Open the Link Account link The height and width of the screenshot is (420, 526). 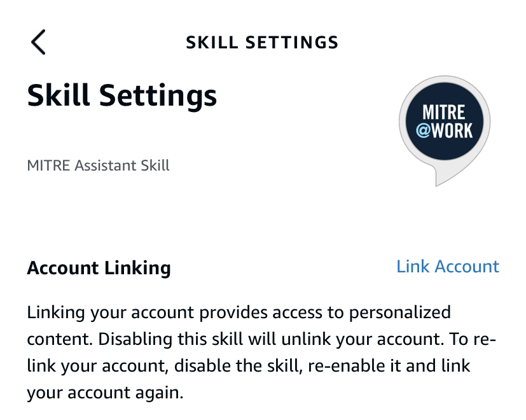(448, 267)
